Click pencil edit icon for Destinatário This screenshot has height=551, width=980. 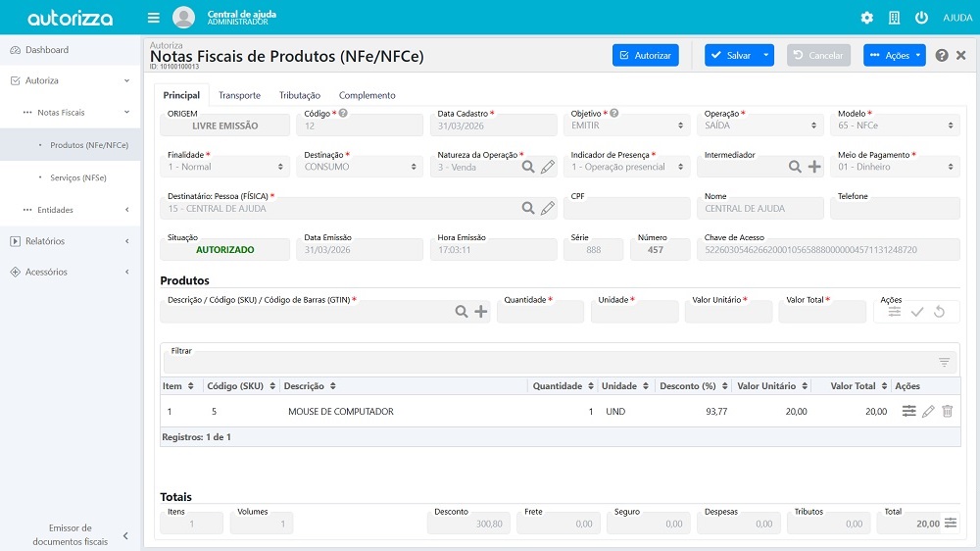click(x=548, y=209)
